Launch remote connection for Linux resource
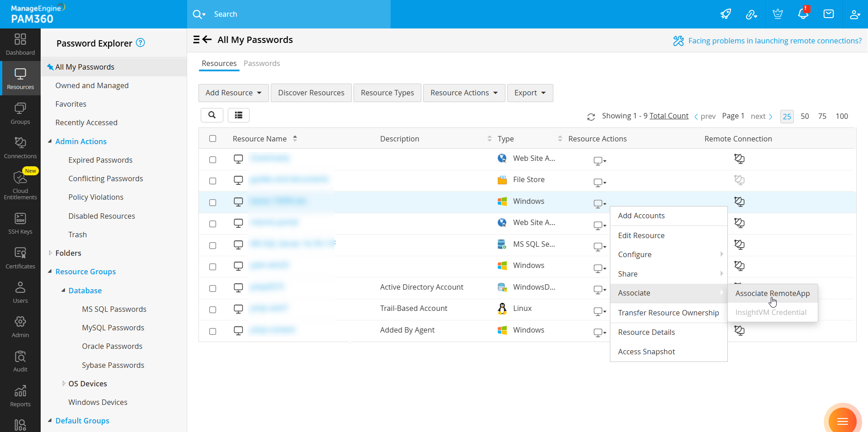 point(739,309)
